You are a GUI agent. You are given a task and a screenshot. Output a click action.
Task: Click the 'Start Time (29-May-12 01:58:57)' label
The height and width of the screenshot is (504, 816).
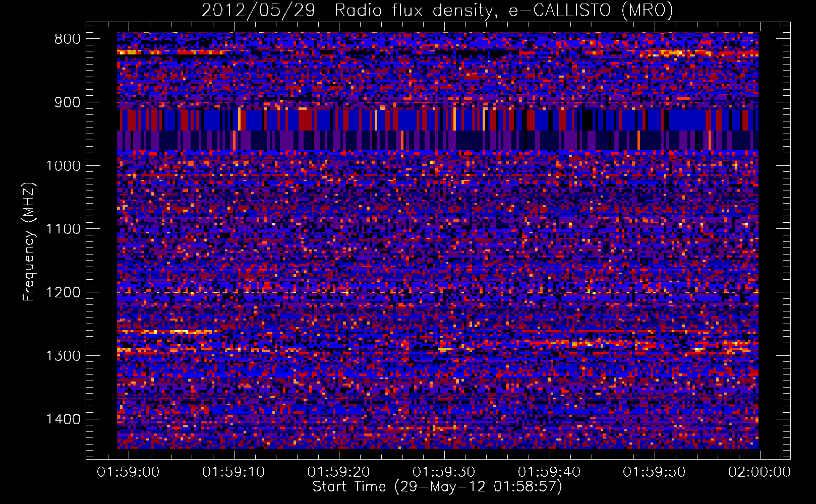[x=437, y=487]
